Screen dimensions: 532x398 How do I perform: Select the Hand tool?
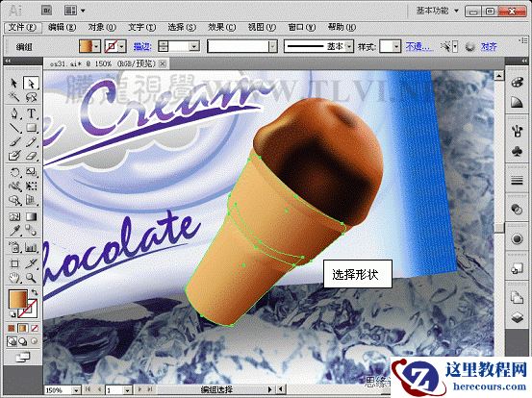click(13, 278)
